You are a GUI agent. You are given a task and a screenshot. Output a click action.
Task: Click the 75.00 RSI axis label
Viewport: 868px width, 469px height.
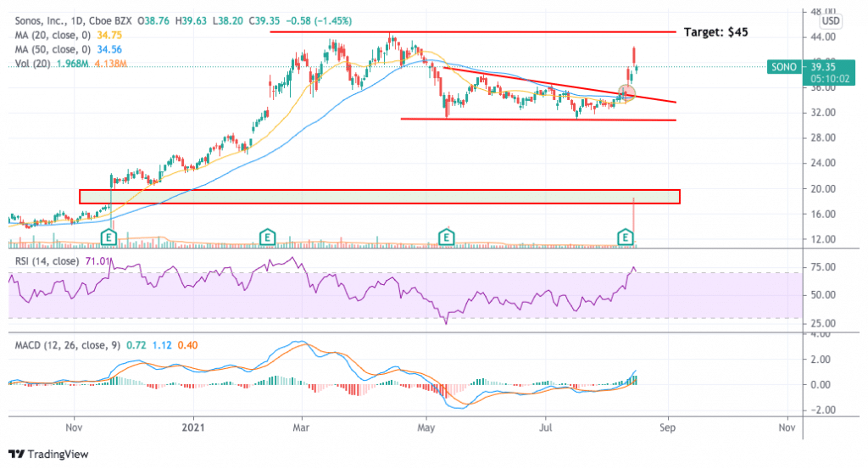click(x=822, y=267)
